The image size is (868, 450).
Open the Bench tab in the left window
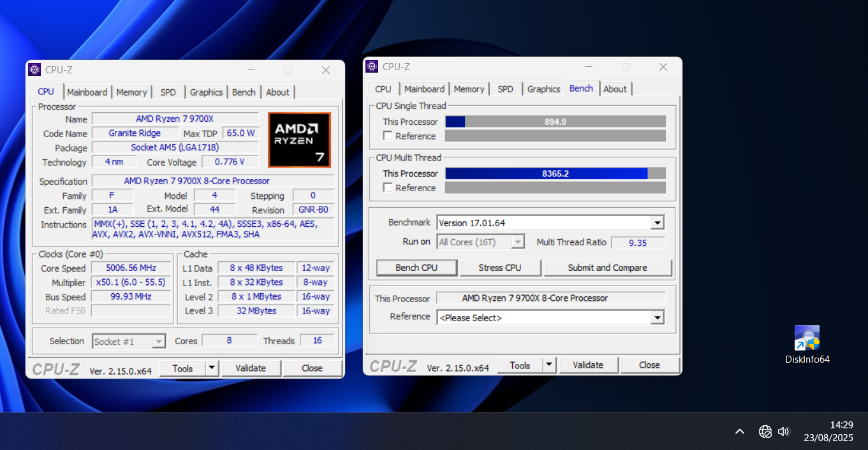(x=244, y=92)
